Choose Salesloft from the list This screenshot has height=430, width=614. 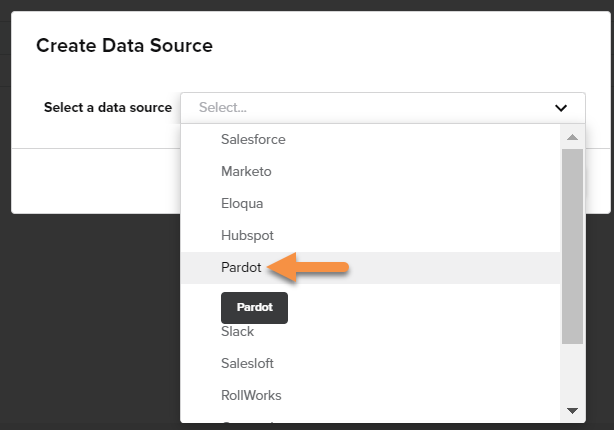370,364
